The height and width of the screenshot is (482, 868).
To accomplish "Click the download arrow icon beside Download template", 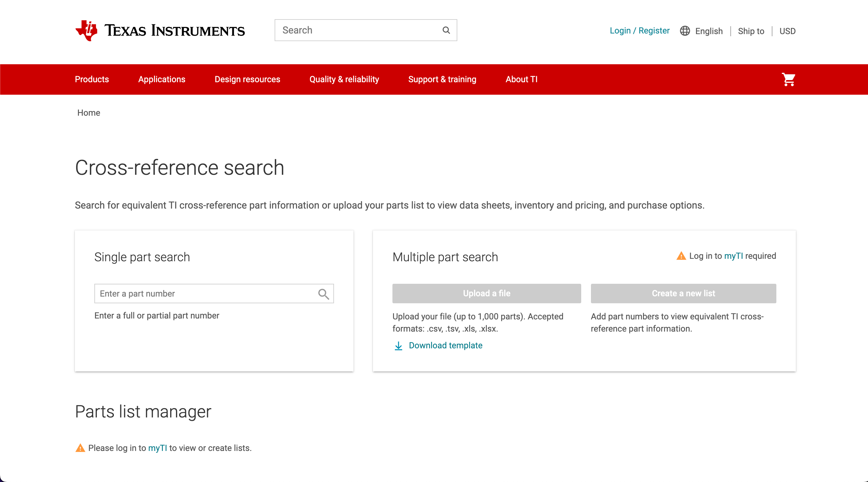I will pos(398,346).
